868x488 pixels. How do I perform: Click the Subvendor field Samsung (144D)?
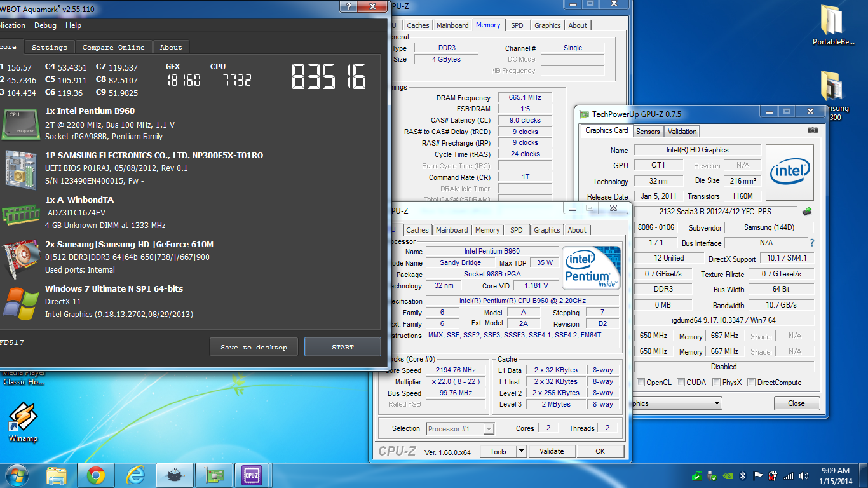(x=769, y=227)
